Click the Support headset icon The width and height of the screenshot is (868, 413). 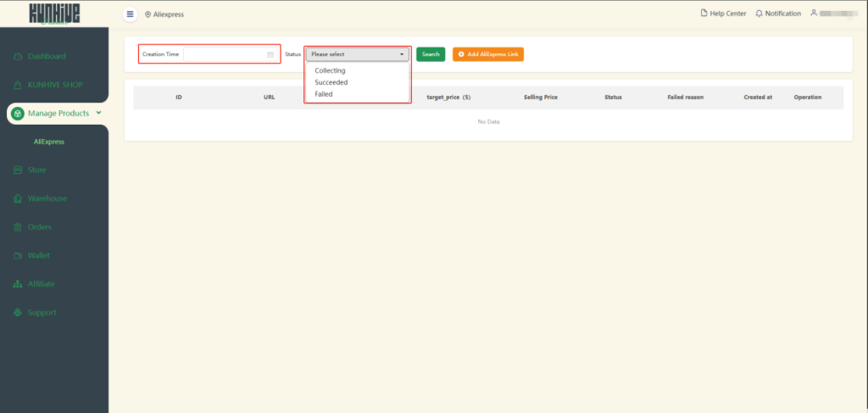click(18, 313)
